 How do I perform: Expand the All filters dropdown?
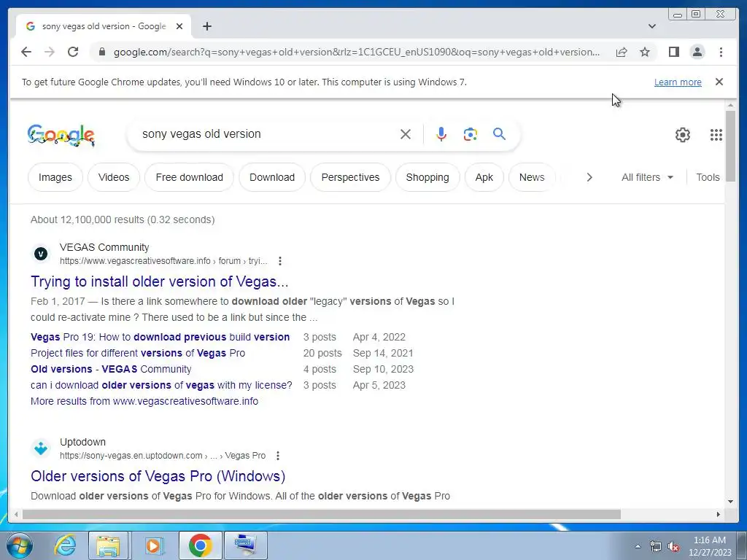tap(647, 177)
